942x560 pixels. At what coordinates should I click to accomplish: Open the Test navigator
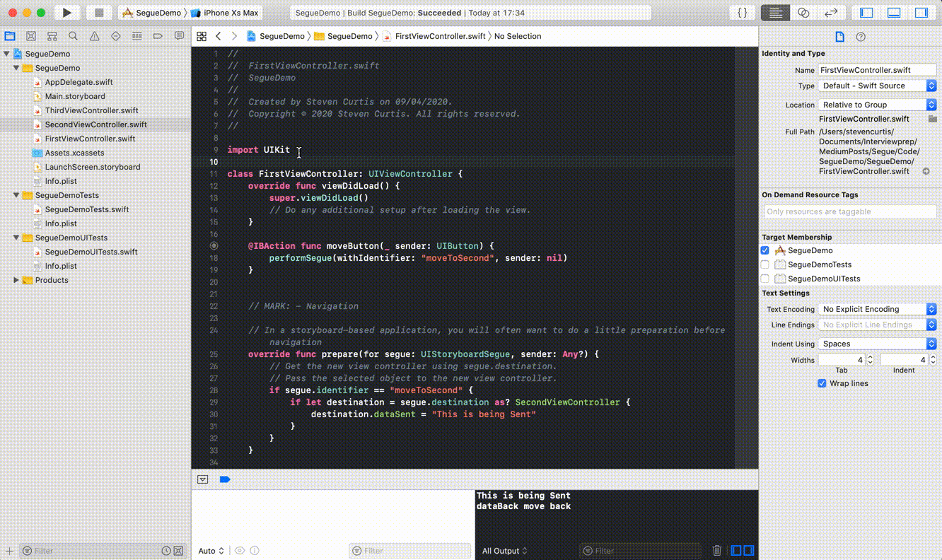(116, 36)
